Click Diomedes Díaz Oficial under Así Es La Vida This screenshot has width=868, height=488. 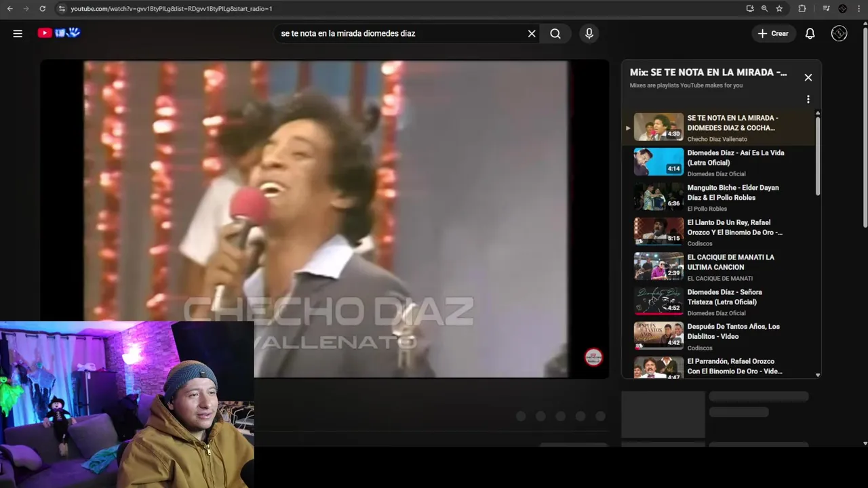(x=716, y=174)
